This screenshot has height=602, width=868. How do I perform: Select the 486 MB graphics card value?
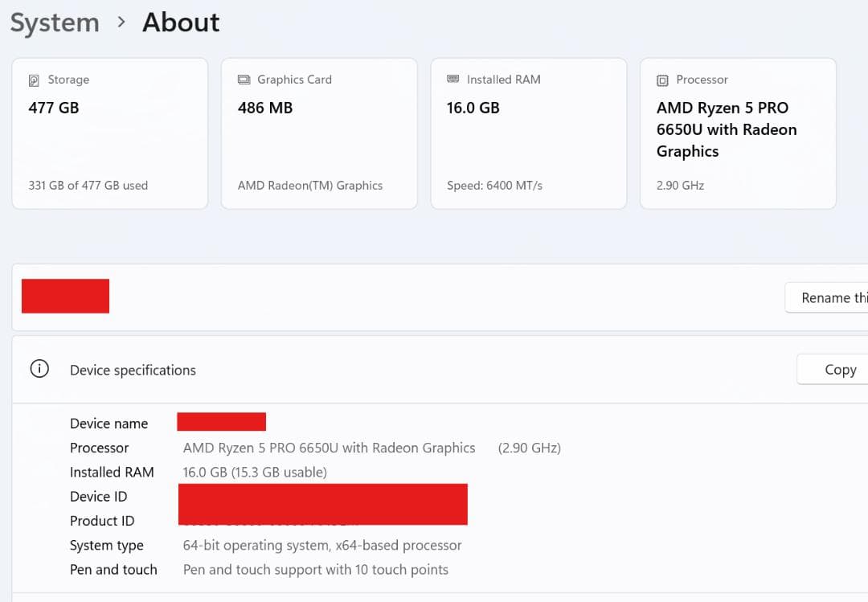(x=265, y=108)
